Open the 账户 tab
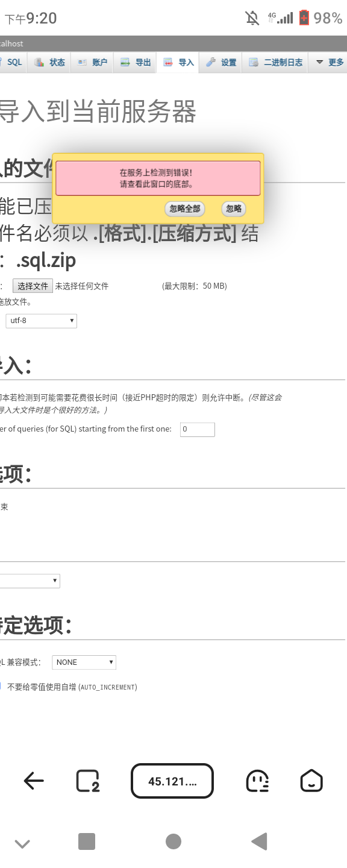347x868 pixels. (92, 62)
